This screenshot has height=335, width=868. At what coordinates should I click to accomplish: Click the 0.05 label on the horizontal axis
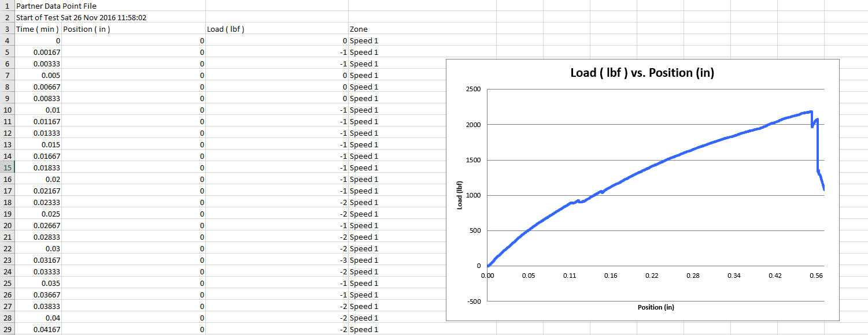pyautogui.click(x=529, y=276)
